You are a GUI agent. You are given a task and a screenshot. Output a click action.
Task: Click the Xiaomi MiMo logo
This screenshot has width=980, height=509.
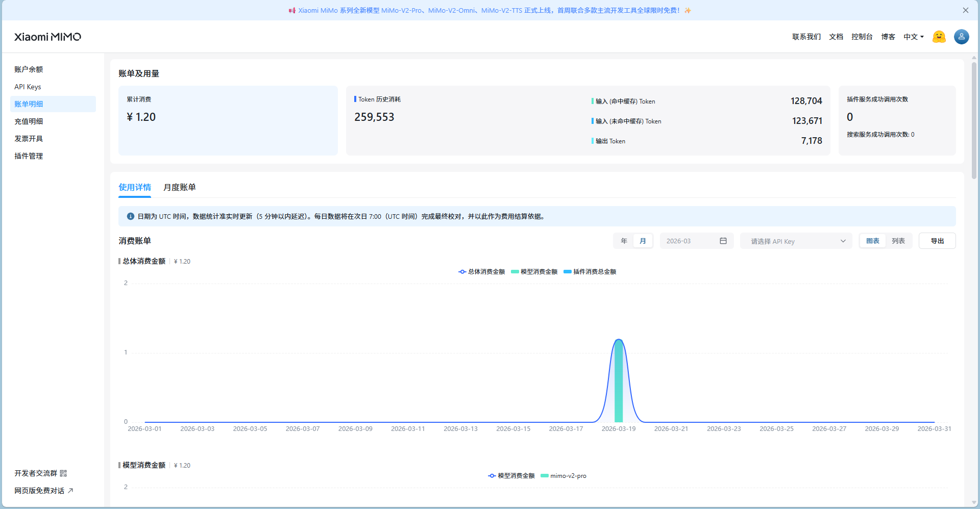point(47,37)
